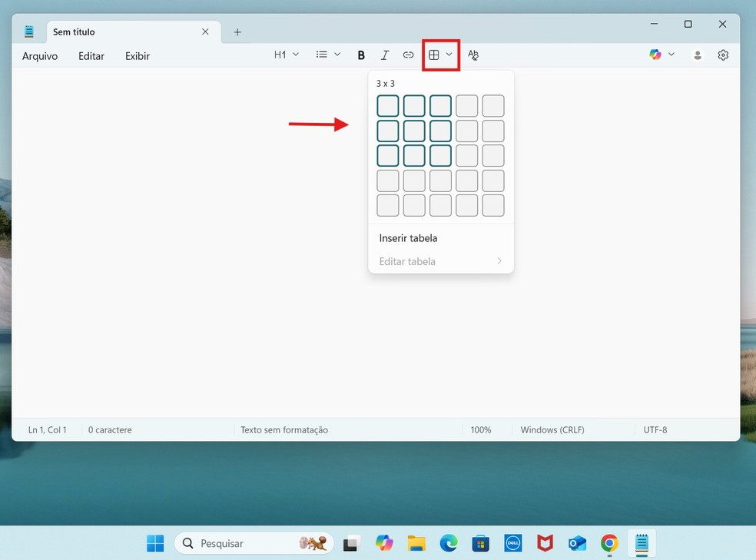Screen dimensions: 756x560
Task: Toggle bold formatting in the toolbar
Action: (360, 55)
